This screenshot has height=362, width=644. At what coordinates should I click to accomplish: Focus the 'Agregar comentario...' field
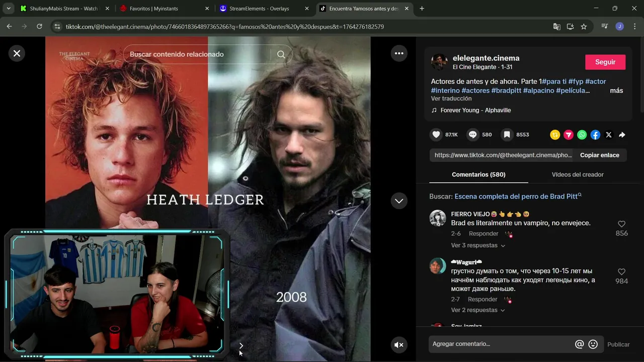pyautogui.click(x=501, y=344)
